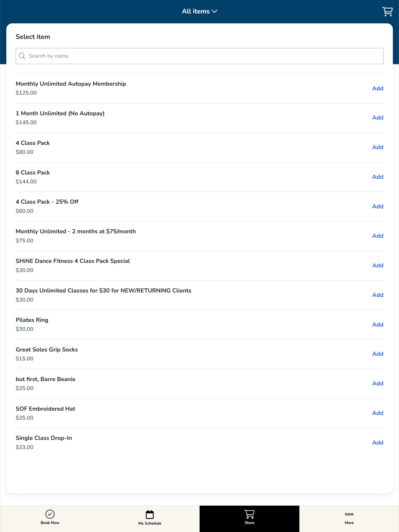Screen dimensions: 399x532
Task: Add SHiNE Dance Fitness 4 Class Pack Special
Action: 378,265
